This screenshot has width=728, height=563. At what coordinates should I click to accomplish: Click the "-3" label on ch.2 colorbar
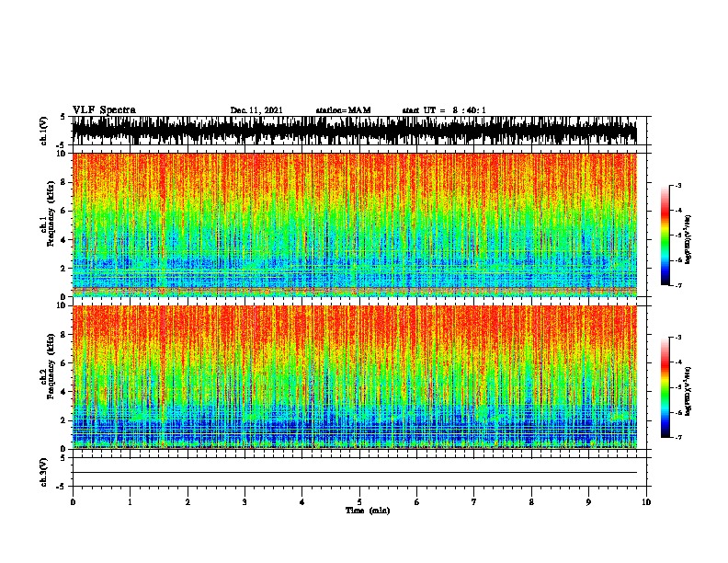[x=677, y=338]
